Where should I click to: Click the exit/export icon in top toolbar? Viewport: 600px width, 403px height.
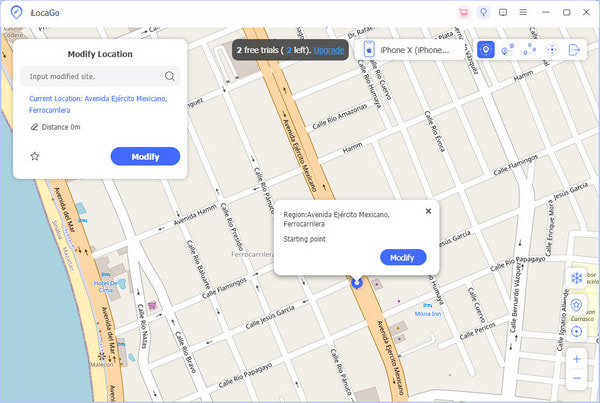pos(575,49)
